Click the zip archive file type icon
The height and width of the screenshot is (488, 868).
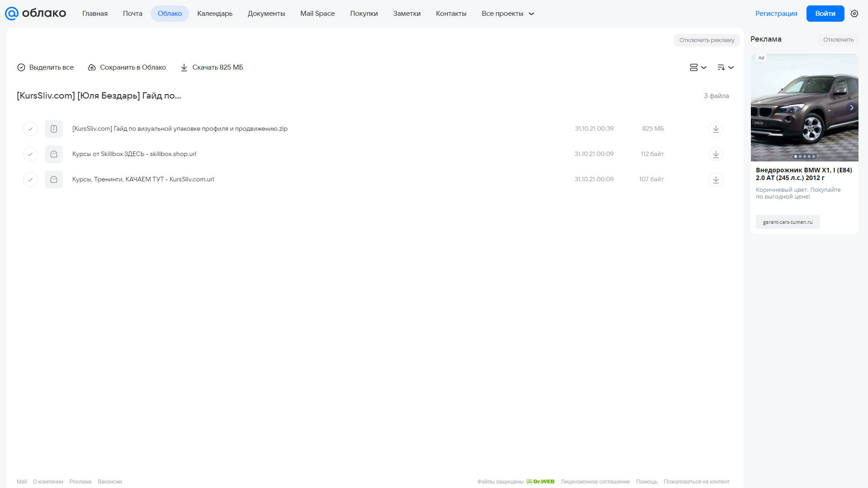pos(54,129)
